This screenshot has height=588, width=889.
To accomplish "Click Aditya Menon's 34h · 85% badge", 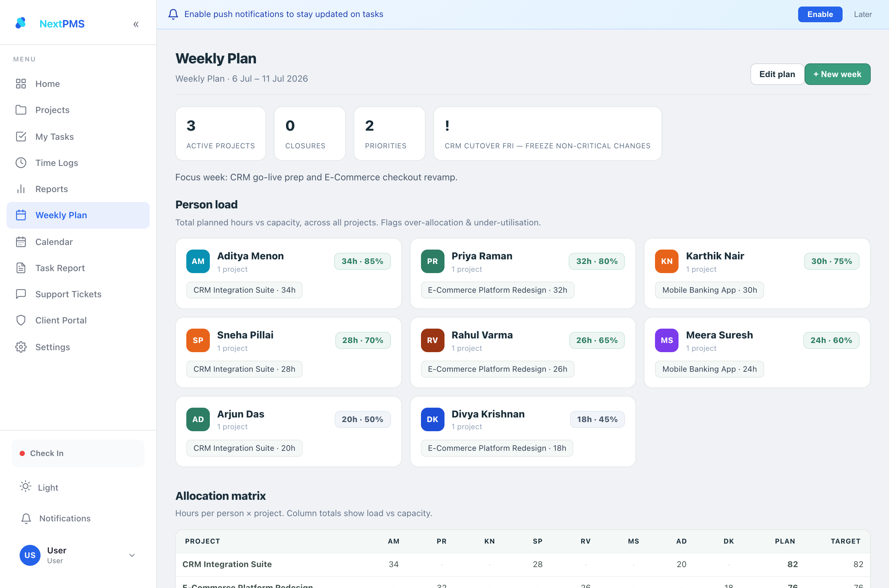I will (x=362, y=261).
